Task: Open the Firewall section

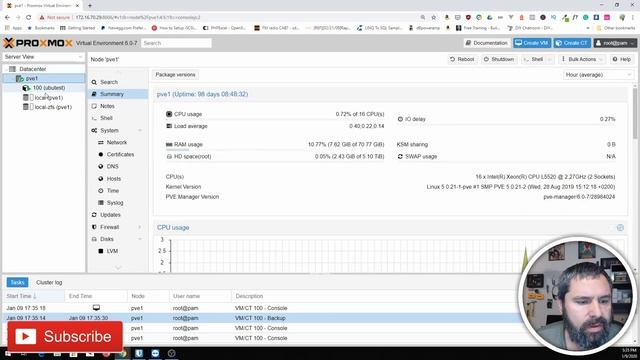Action: pyautogui.click(x=109, y=227)
